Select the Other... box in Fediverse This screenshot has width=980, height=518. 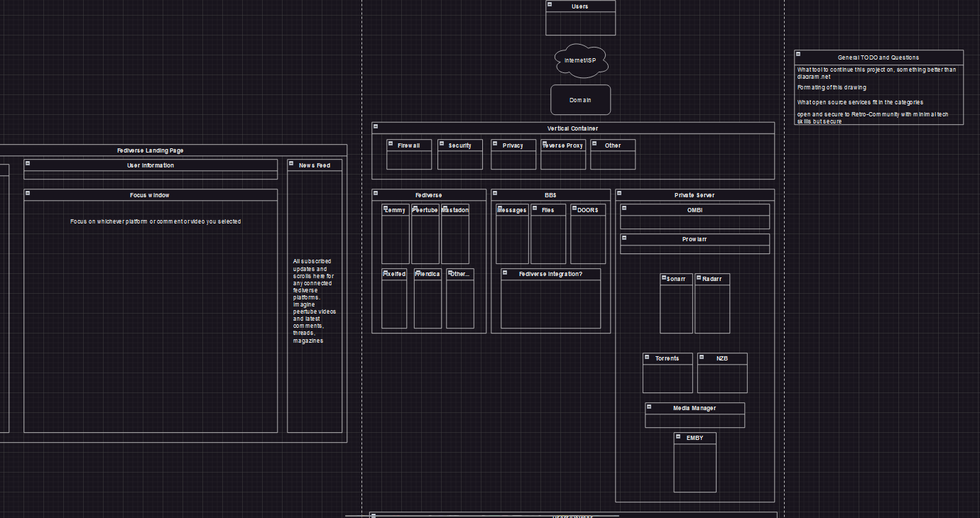click(460, 299)
